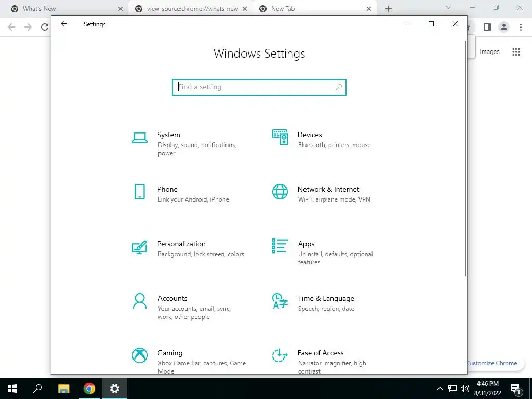Click "Speech, region, date" description
This screenshot has height=399, width=532.
click(326, 309)
